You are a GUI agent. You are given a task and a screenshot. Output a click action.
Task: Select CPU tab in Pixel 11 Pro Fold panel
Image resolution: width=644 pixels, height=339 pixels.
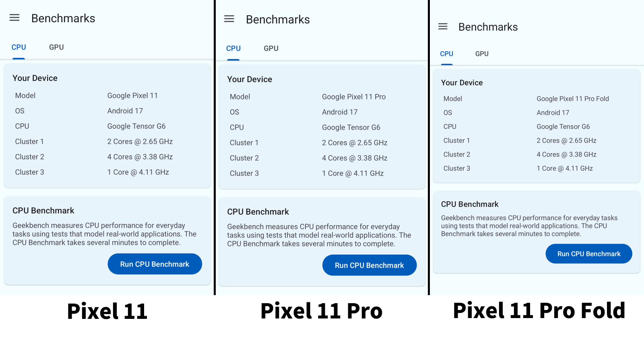click(x=446, y=54)
